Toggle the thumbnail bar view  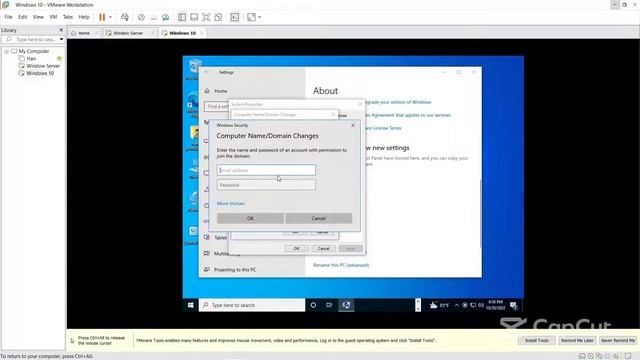coord(194,17)
